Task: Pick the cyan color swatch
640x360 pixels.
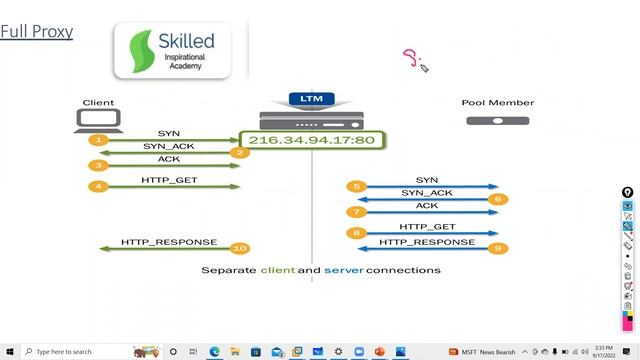Action: pos(625,314)
